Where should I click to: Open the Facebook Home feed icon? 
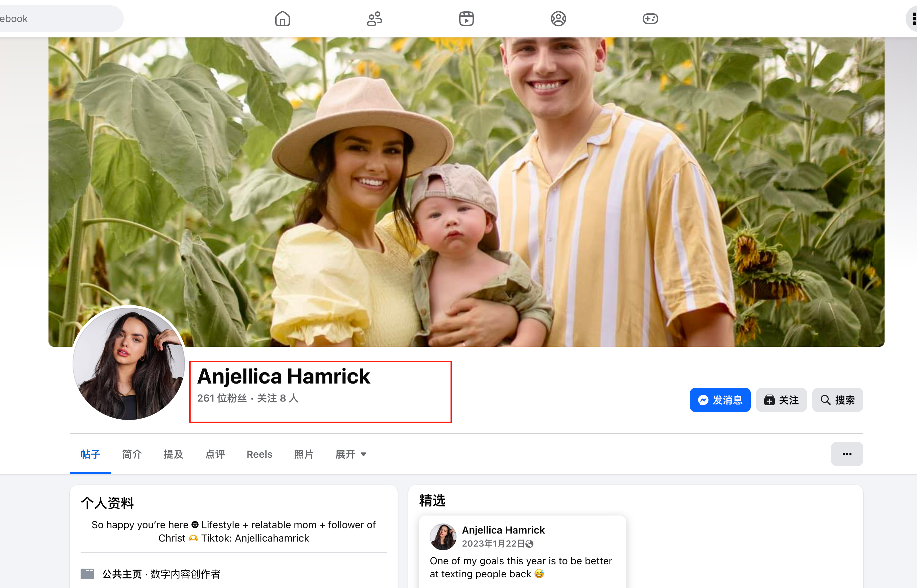tap(282, 18)
